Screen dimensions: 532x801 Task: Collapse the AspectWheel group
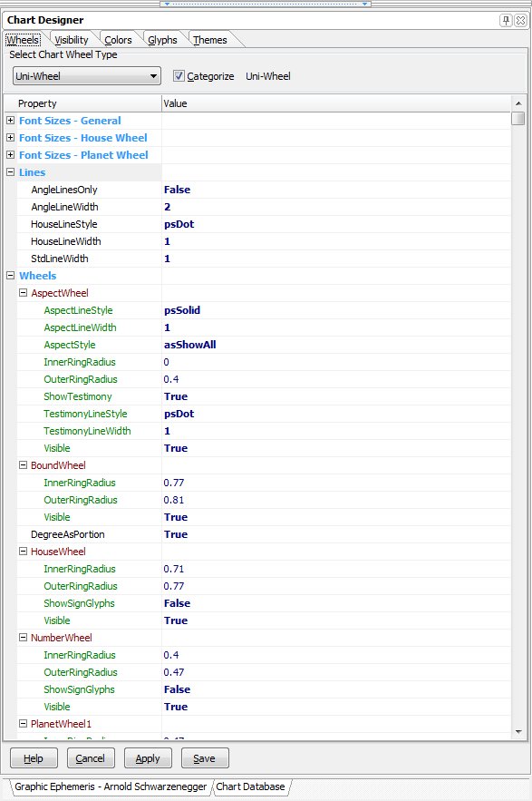[x=23, y=293]
